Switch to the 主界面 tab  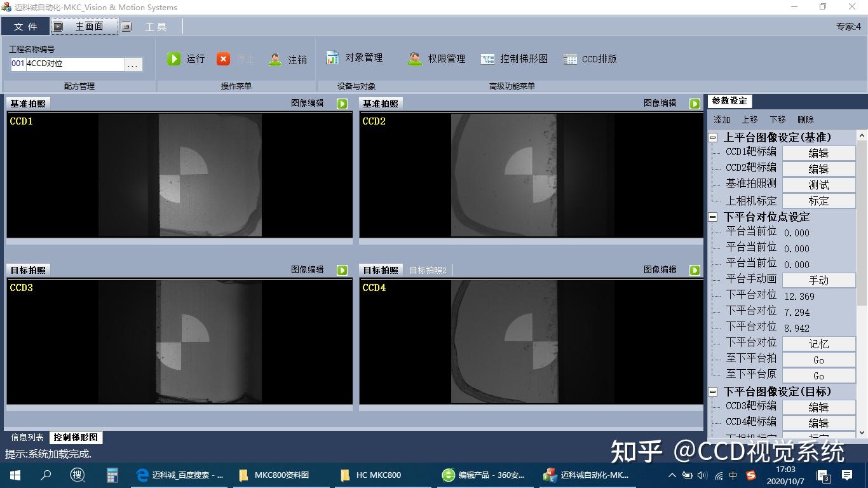tap(85, 26)
